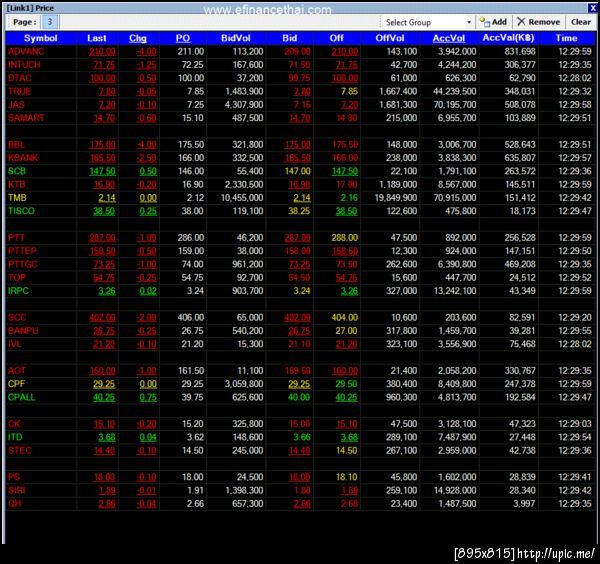
Task: Select the PTTEP symbol
Action: click(22, 251)
